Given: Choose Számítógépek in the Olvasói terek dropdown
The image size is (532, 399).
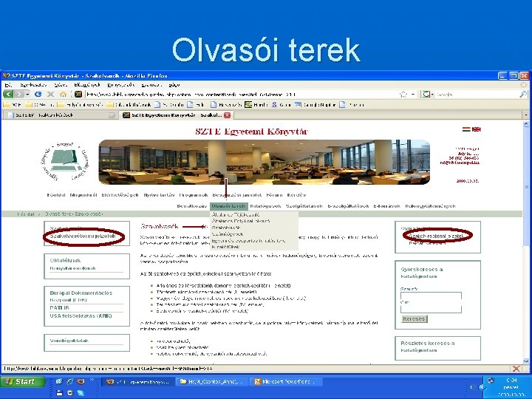Looking at the screenshot, I should [228, 234].
